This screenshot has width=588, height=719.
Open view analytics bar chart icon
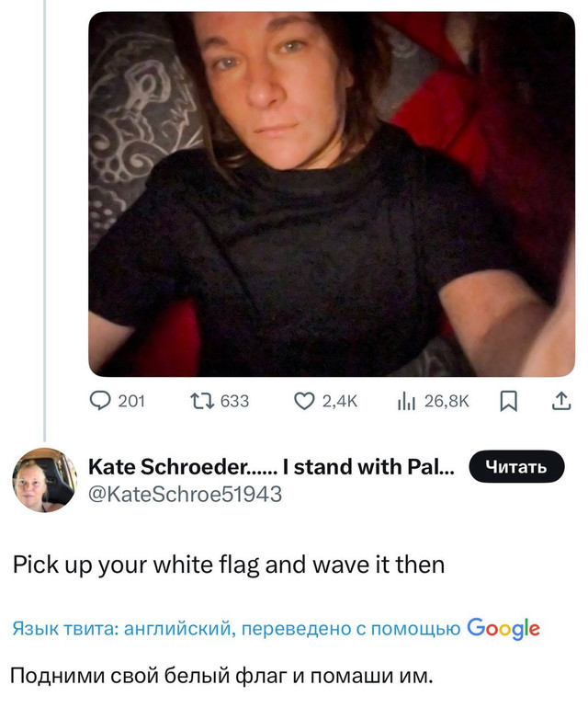click(x=404, y=402)
